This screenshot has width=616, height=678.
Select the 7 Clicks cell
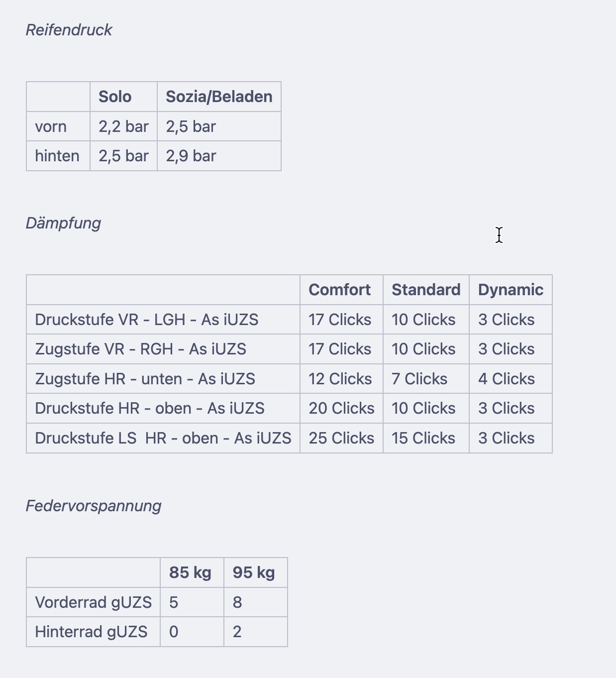point(419,379)
